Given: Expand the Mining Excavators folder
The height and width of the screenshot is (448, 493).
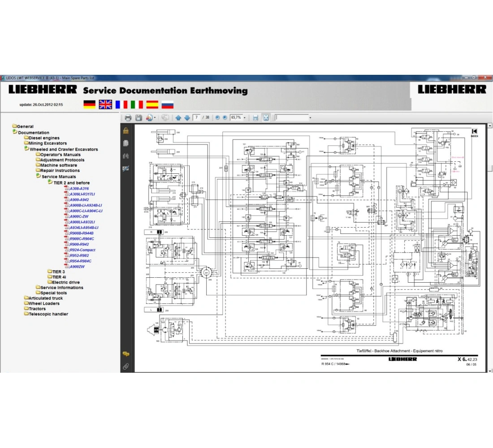Looking at the screenshot, I should pyautogui.click(x=46, y=143).
